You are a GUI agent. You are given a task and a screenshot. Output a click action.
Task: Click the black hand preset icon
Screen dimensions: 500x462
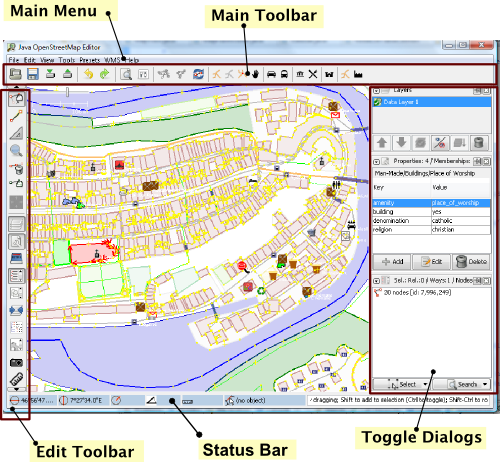255,74
